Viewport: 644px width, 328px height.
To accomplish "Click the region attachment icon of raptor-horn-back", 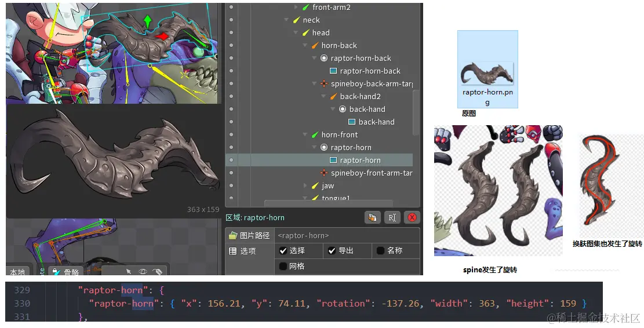I will 333,71.
